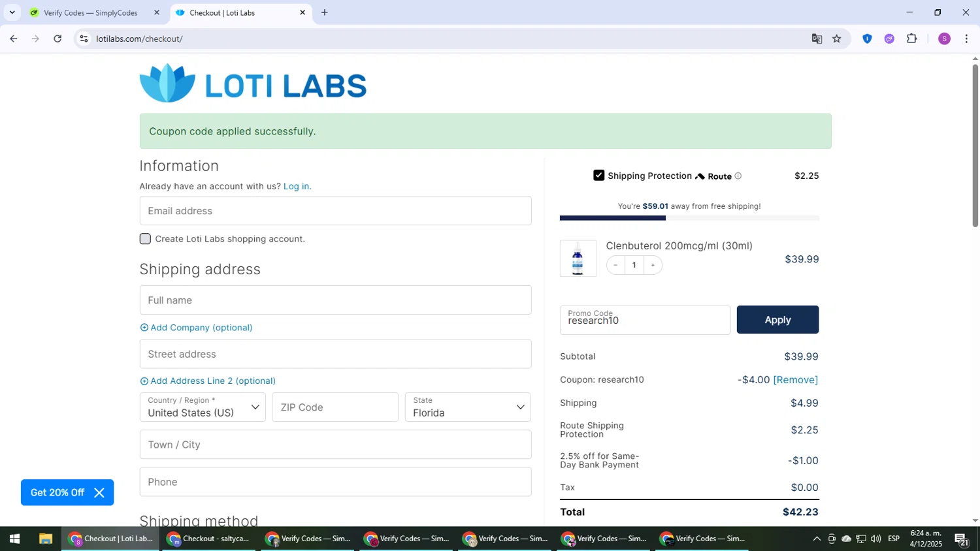Image resolution: width=980 pixels, height=551 pixels.
Task: Click the Get 20% Off button
Action: coord(57,493)
